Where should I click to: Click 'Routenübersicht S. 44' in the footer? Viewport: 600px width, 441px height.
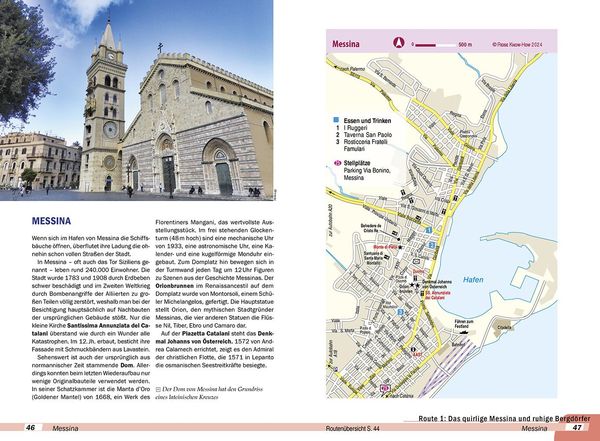[x=352, y=429]
